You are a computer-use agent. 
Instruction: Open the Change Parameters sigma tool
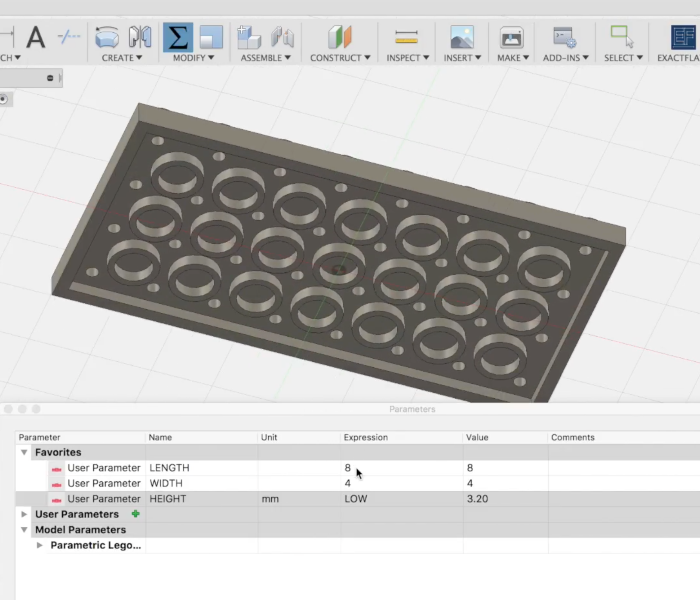(x=179, y=38)
